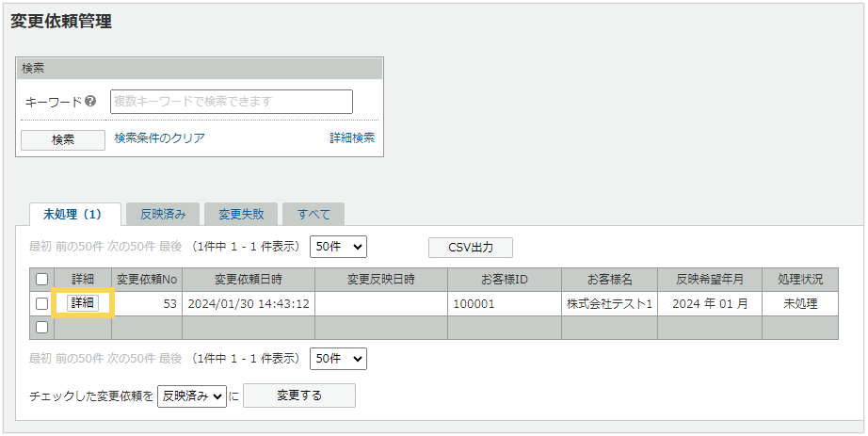The image size is (868, 436).
Task: Check the checkbox for change request 53
Action: [x=41, y=303]
